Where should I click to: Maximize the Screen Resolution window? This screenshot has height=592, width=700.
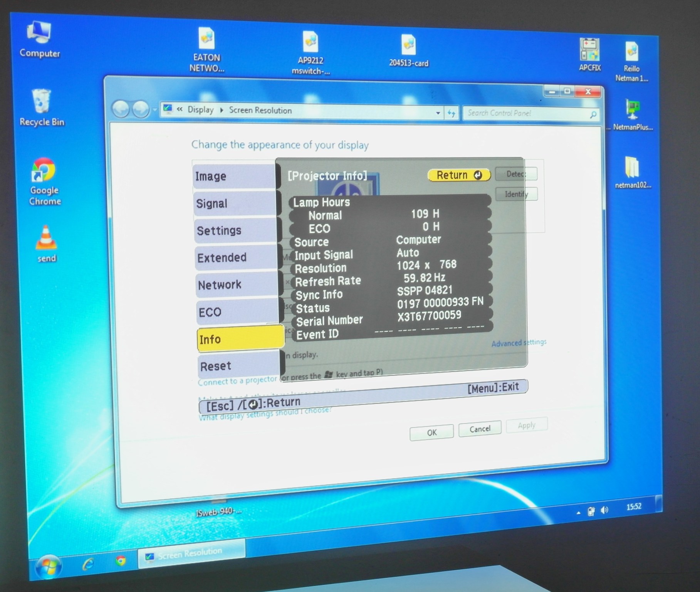567,91
